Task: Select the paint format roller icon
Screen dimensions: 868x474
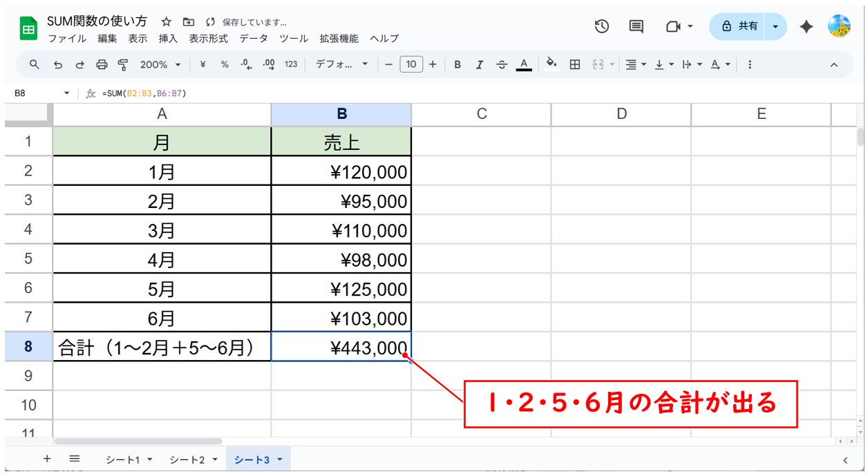Action: (x=123, y=64)
